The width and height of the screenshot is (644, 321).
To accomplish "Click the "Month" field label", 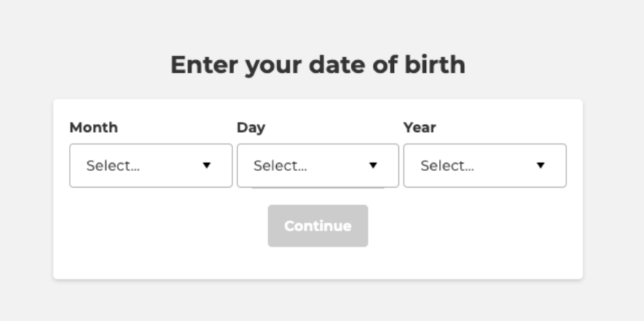I will 93,128.
